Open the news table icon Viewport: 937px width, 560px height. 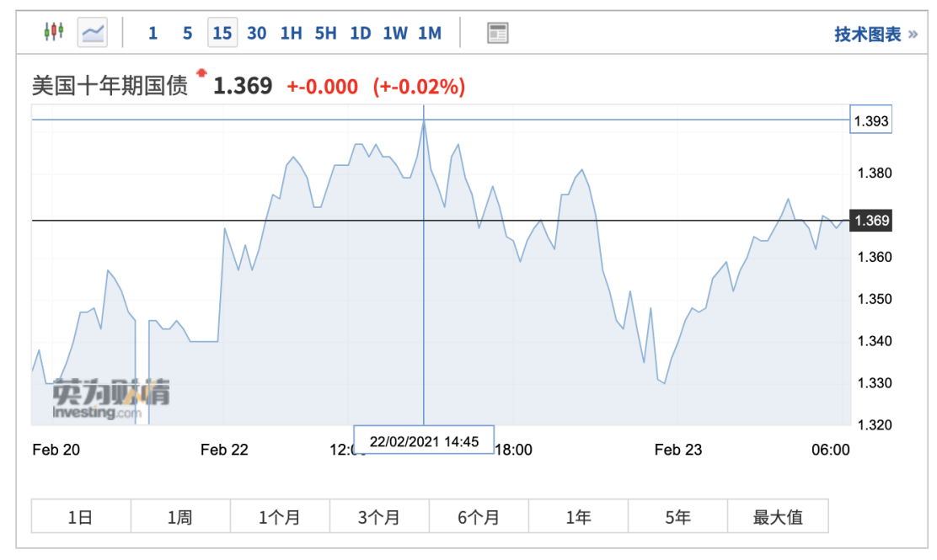pyautogui.click(x=498, y=33)
